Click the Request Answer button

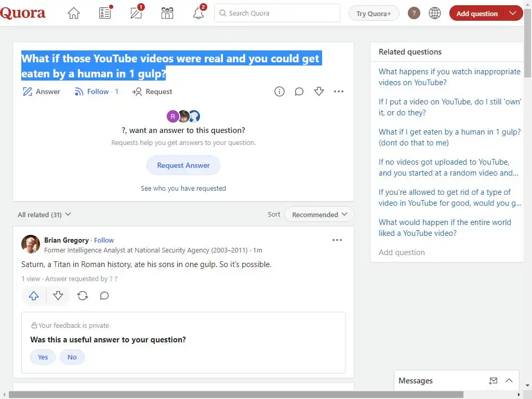click(x=183, y=165)
